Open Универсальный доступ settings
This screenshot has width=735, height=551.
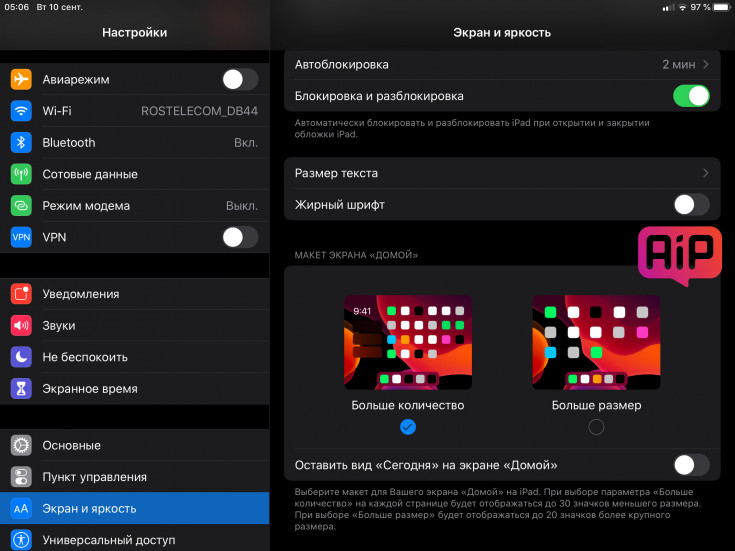(x=135, y=538)
